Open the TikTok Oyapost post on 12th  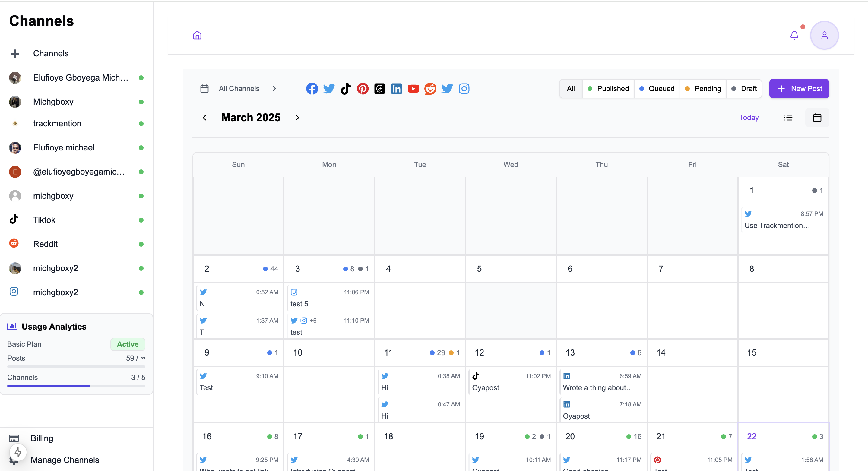[511, 382]
